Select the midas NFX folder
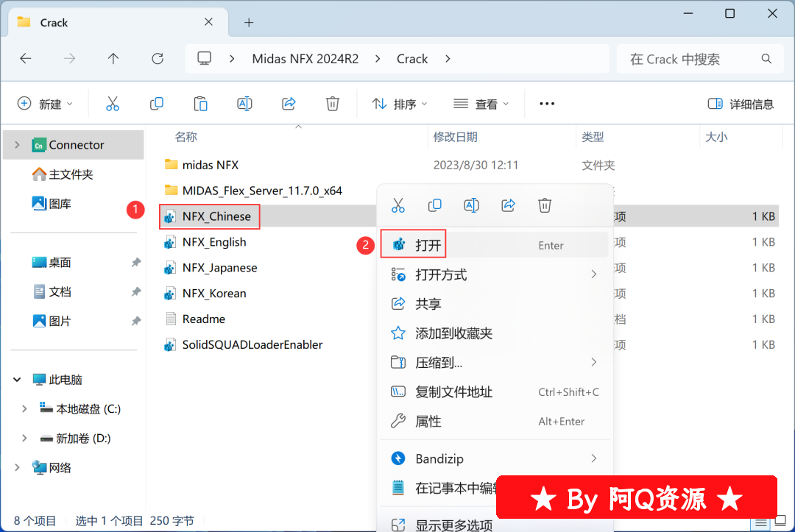The height and width of the screenshot is (532, 795). click(201, 165)
